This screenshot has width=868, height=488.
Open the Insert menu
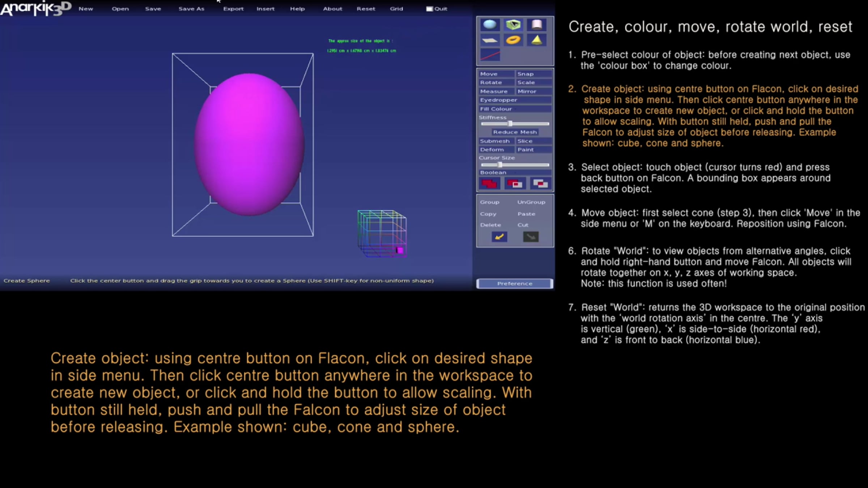tap(265, 9)
